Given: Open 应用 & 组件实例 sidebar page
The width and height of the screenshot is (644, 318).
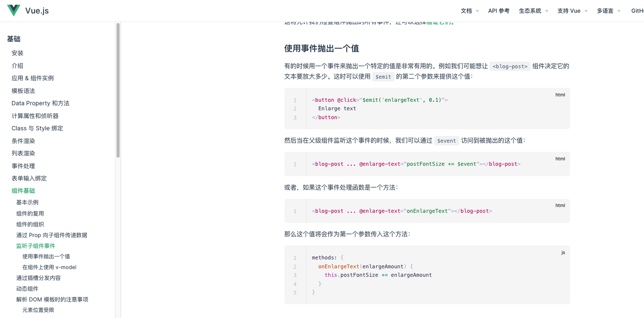Looking at the screenshot, I should (33, 78).
